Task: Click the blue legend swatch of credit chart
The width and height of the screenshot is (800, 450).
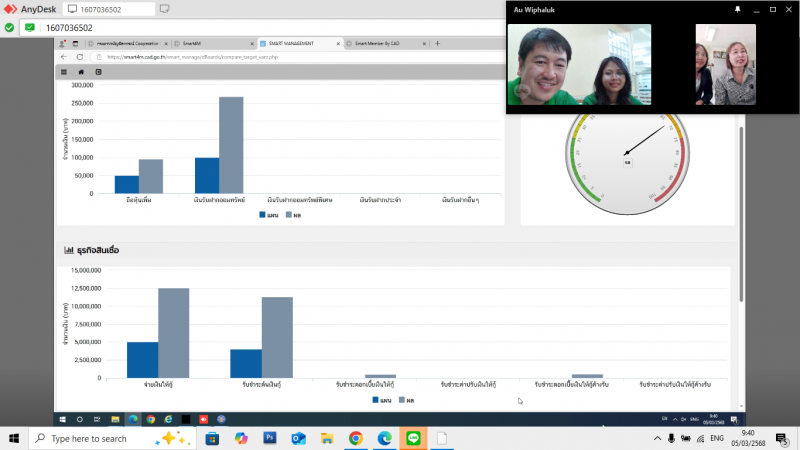Action: (376, 400)
